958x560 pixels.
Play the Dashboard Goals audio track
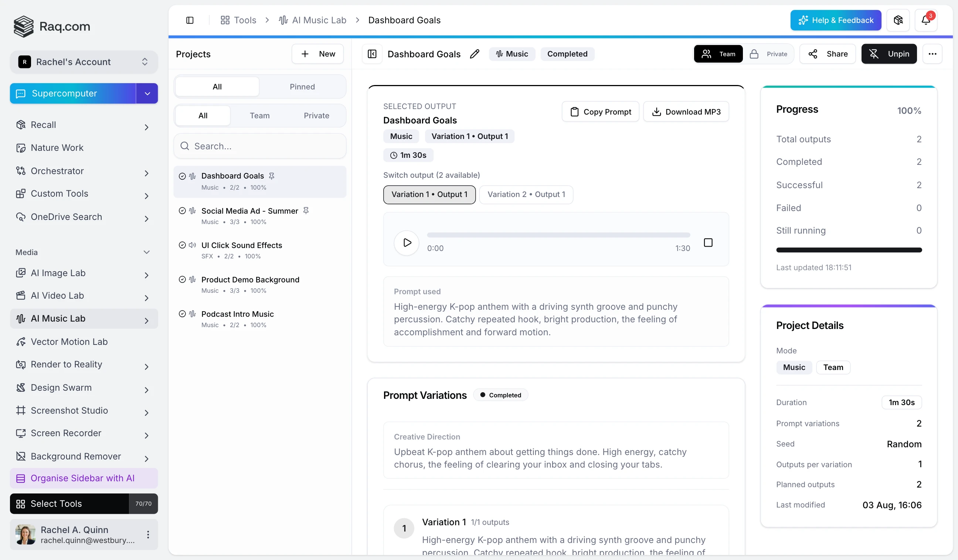tap(407, 242)
